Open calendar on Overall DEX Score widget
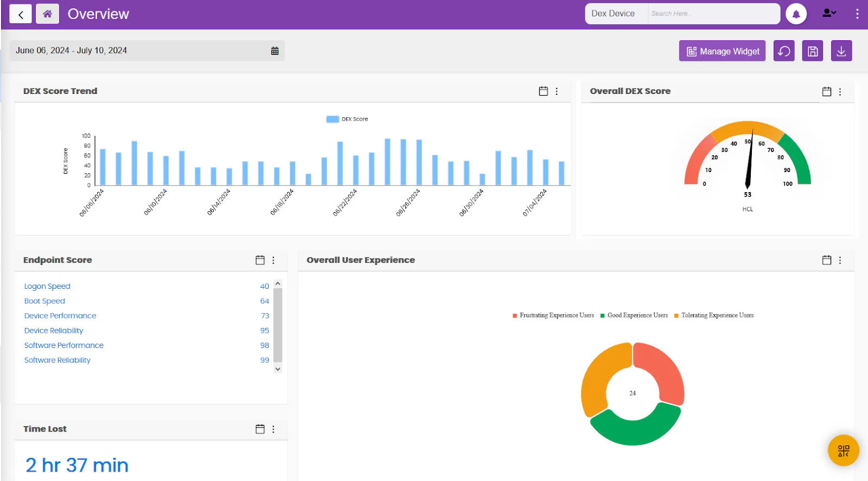 (827, 92)
